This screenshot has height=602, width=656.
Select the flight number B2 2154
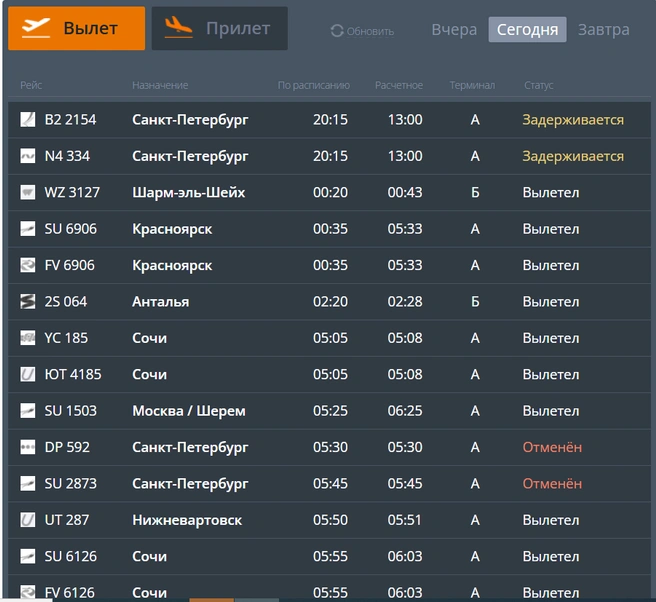click(x=70, y=120)
